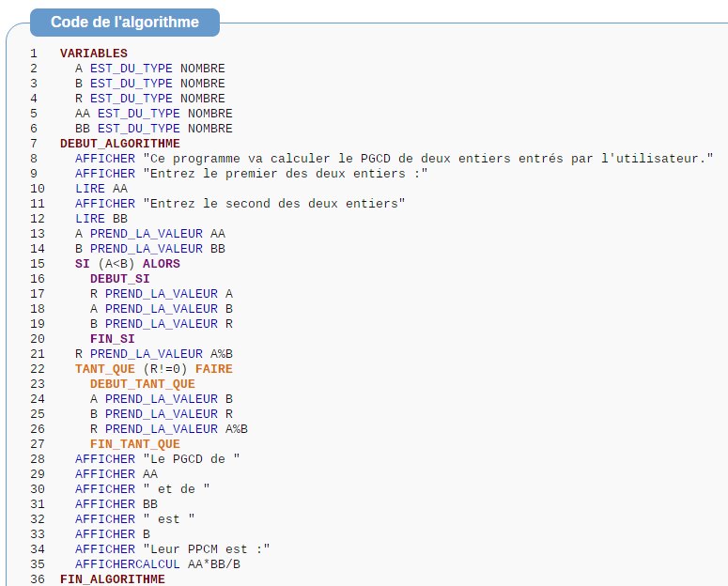
Task: Select the DEBUT_ALGORITHME keyword
Action: coord(120,144)
